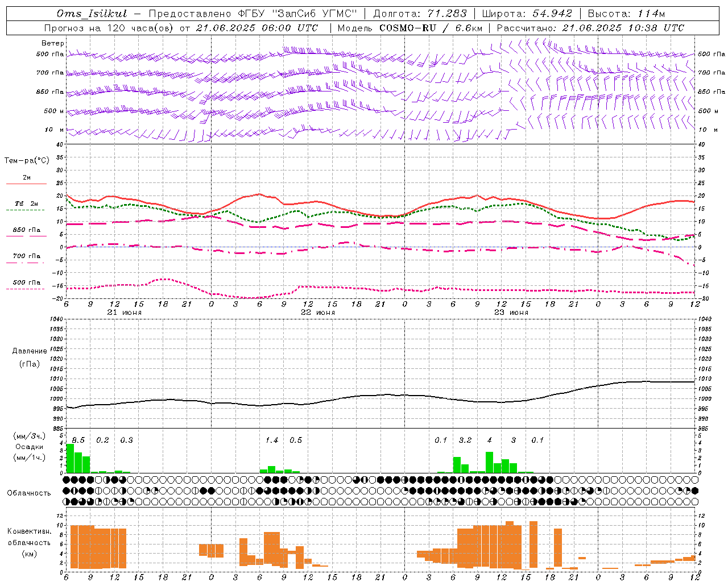Click the latitude value Широта: 54.942
The height and width of the screenshot is (582, 728).
click(527, 14)
